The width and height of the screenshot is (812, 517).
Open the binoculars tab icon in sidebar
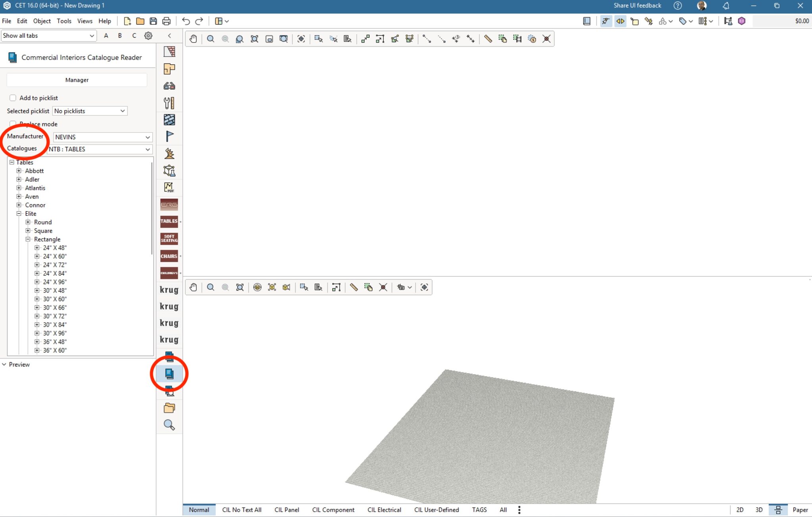(x=169, y=86)
